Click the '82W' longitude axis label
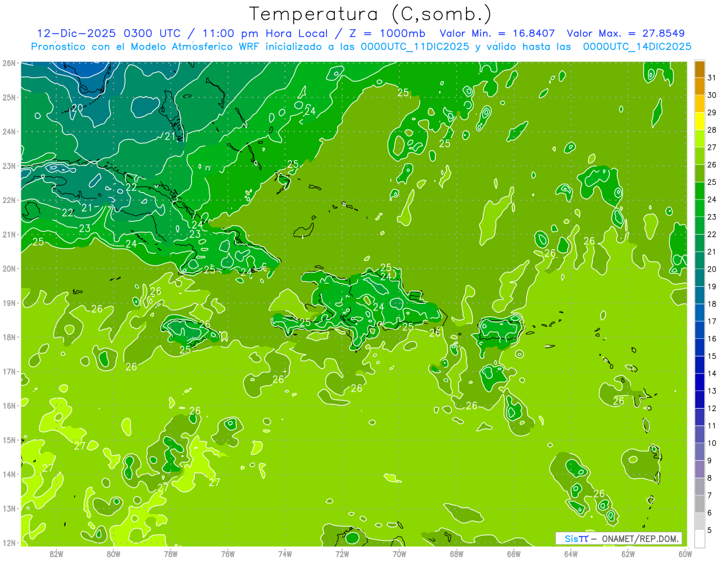The image size is (728, 562). (x=56, y=554)
